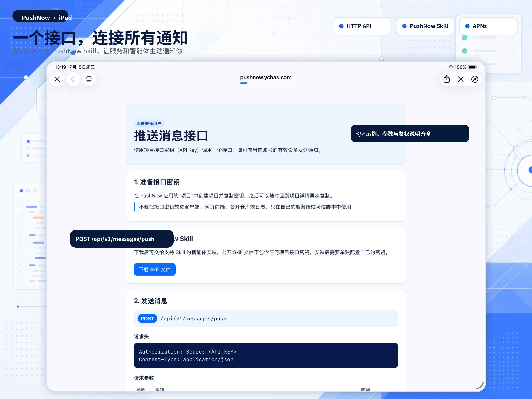532x399 pixels.
Task: Open in Safari via the compass icon
Action: click(x=475, y=79)
